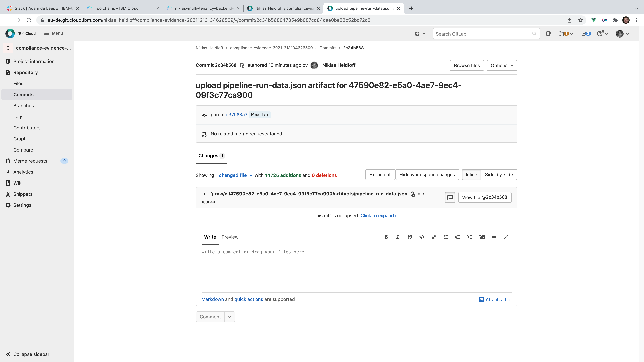
Task: Copy file path of pipeline-run-data.json
Action: 413,194
